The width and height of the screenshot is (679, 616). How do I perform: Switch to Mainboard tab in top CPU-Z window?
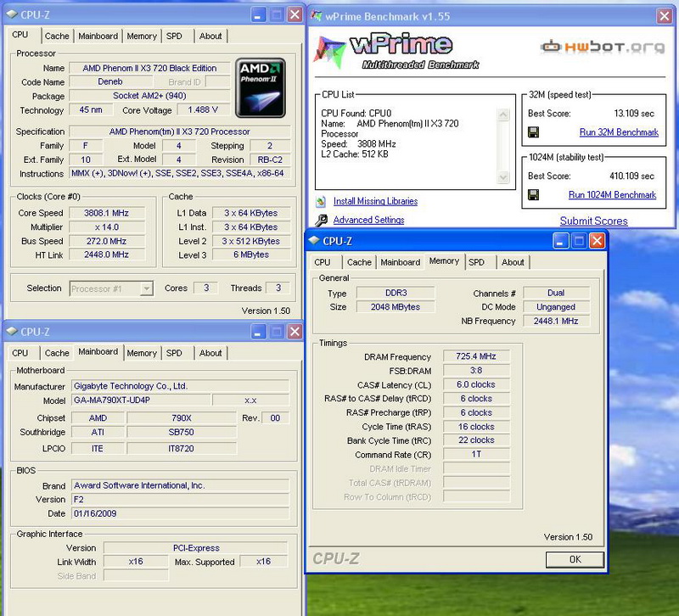[98, 36]
